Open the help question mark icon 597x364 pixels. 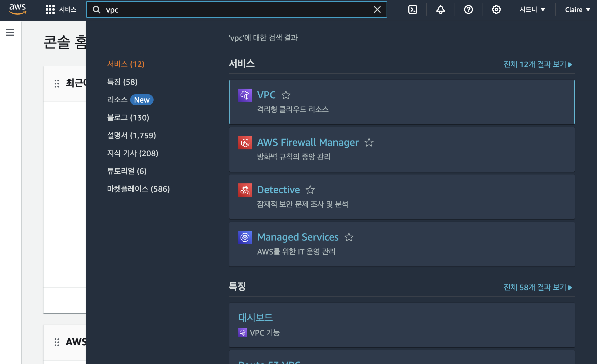[469, 10]
